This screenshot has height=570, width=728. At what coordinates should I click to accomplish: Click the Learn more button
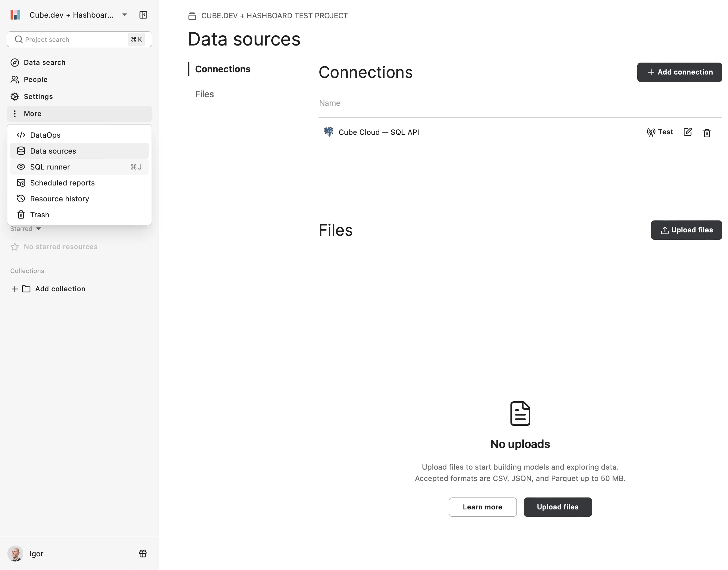click(482, 507)
